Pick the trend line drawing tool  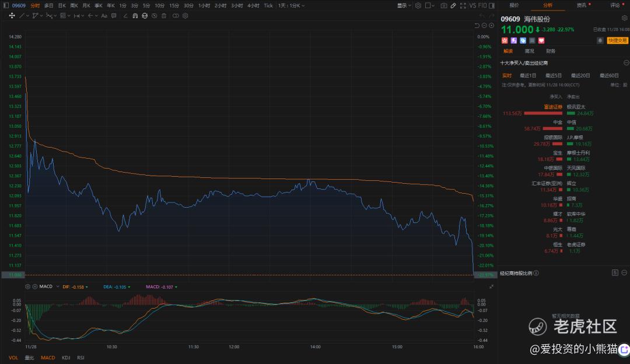tap(22, 16)
